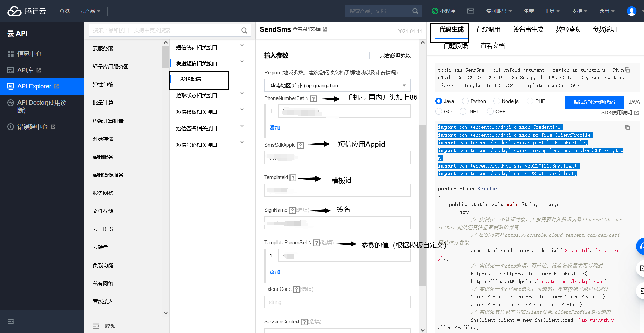The width and height of the screenshot is (644, 333).
Task: Click the product search magnifier icon
Action: (244, 30)
